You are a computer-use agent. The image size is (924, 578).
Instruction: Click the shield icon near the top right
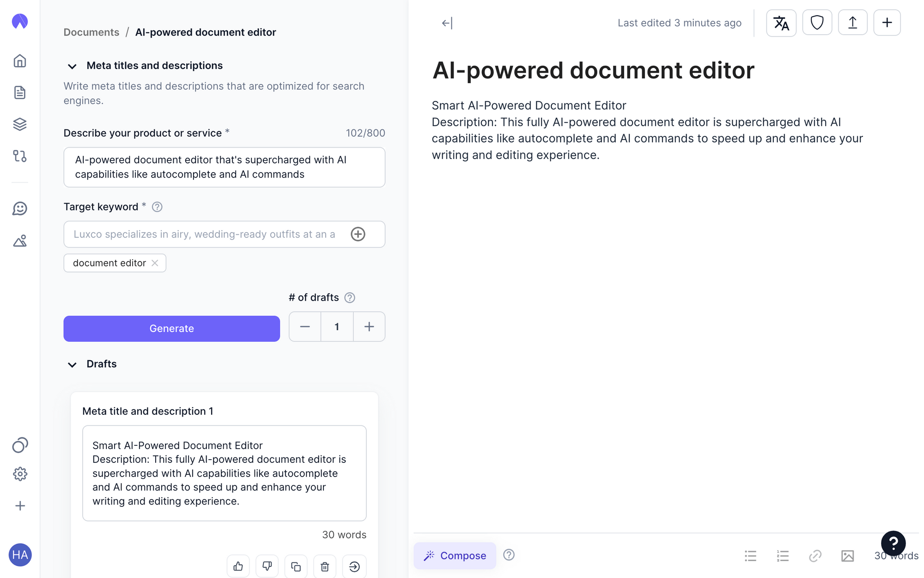(817, 22)
